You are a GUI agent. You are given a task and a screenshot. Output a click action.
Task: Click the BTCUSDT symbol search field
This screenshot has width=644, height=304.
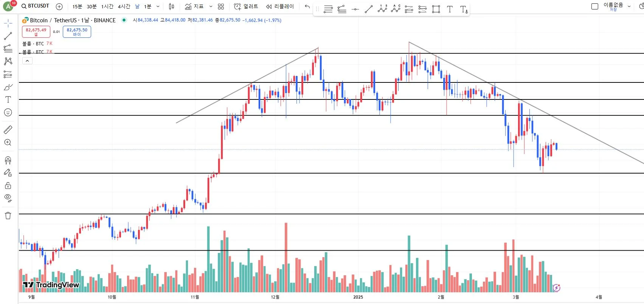(x=36, y=6)
